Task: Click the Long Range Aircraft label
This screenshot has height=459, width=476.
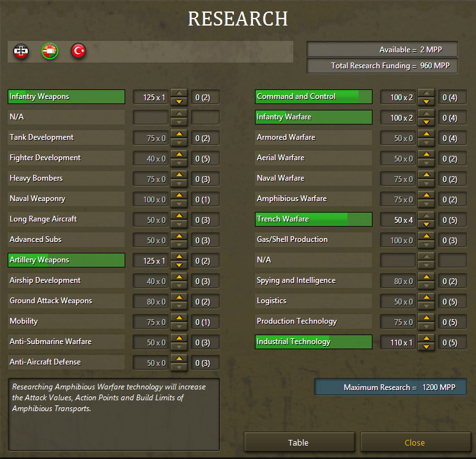Action: 43,219
